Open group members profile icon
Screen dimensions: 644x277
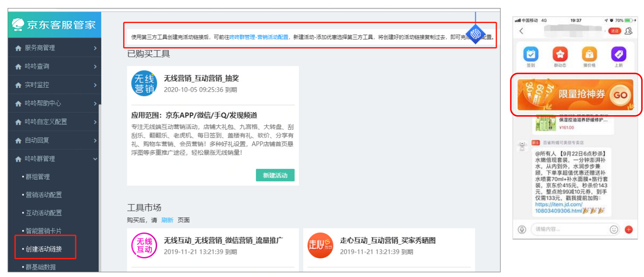point(628,31)
